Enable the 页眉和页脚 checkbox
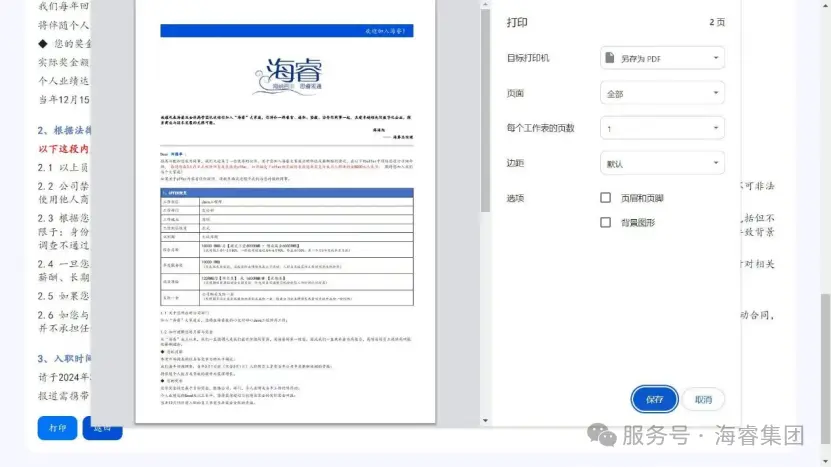The image size is (831, 468). tap(605, 198)
